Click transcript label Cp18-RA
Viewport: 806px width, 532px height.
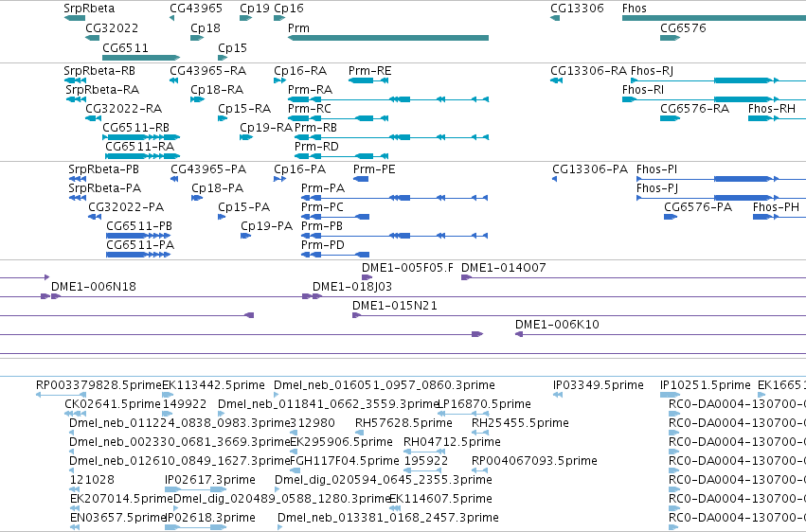coord(216,89)
